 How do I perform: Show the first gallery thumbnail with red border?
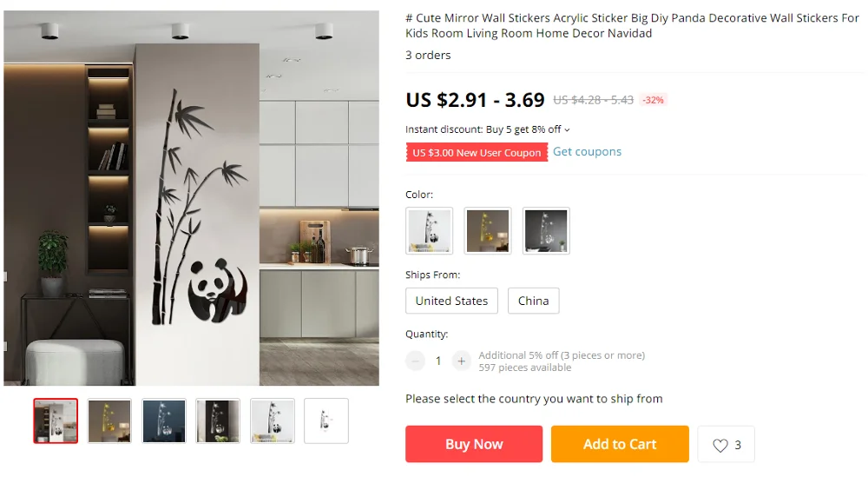pyautogui.click(x=56, y=421)
